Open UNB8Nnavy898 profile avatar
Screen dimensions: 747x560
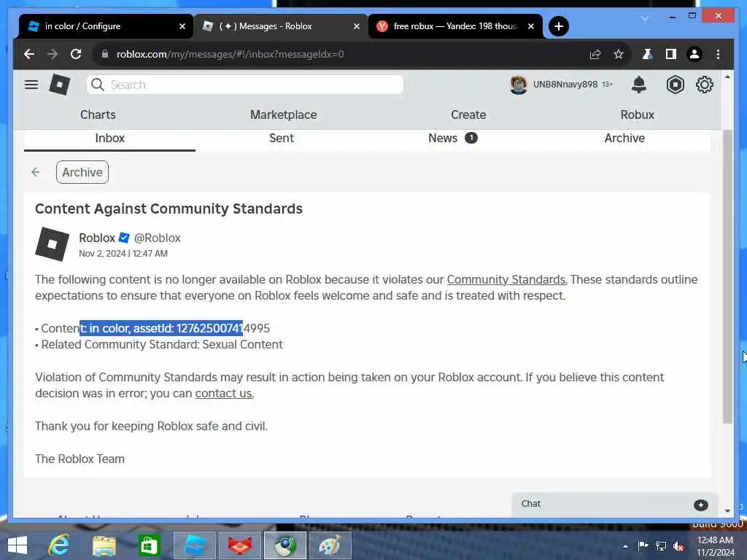(519, 85)
